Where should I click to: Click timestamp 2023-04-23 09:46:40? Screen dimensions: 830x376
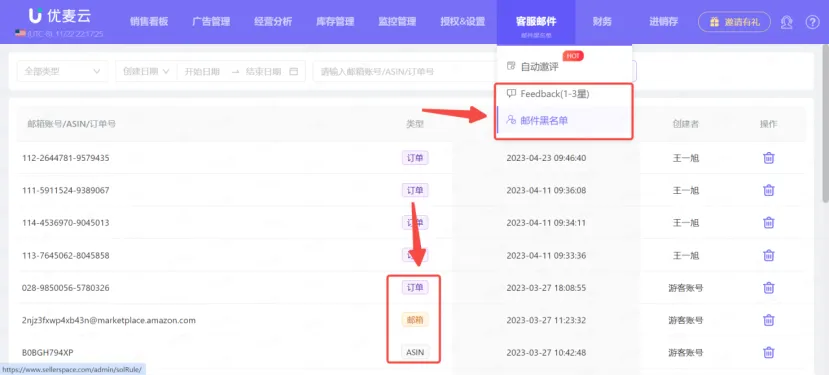(x=546, y=158)
